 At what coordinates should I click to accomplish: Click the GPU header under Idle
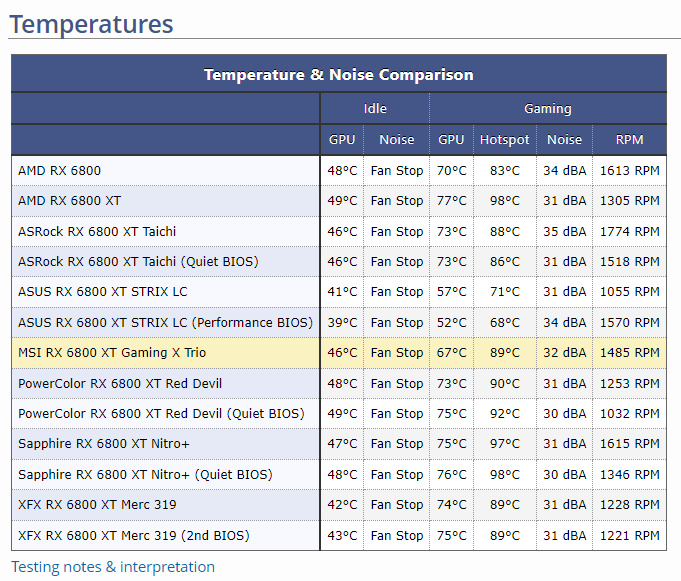pos(342,140)
